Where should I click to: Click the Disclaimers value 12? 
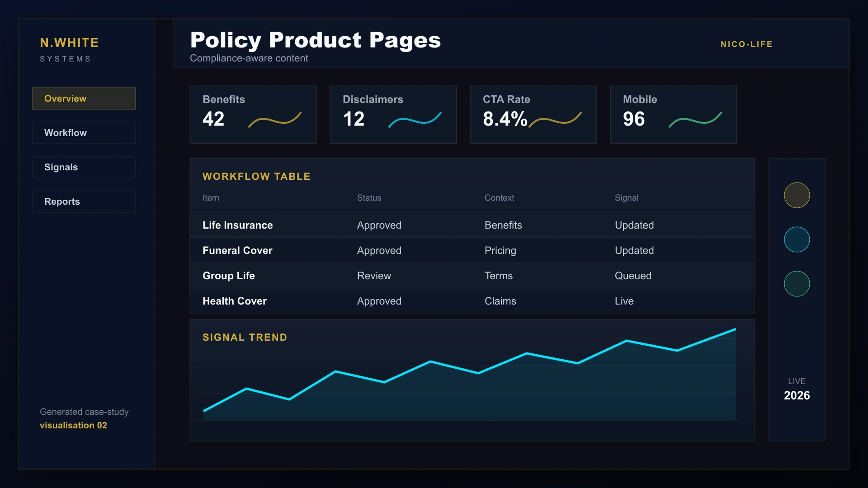click(354, 119)
